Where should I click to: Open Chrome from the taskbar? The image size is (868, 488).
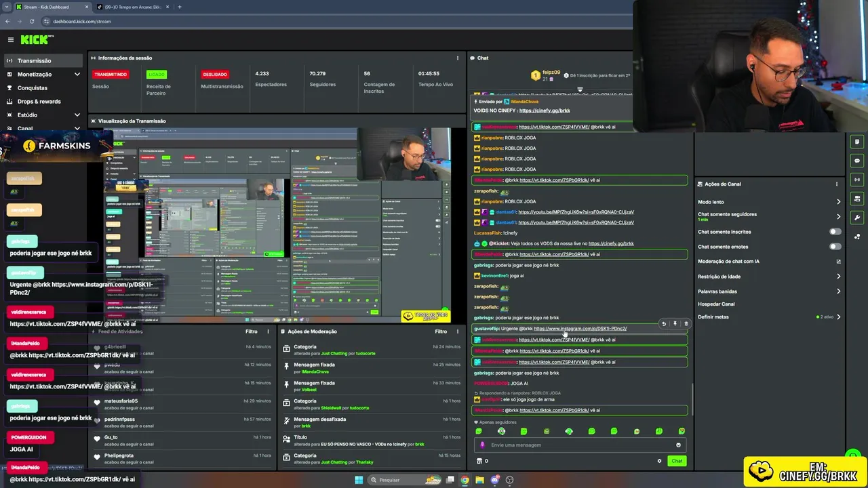tap(465, 480)
